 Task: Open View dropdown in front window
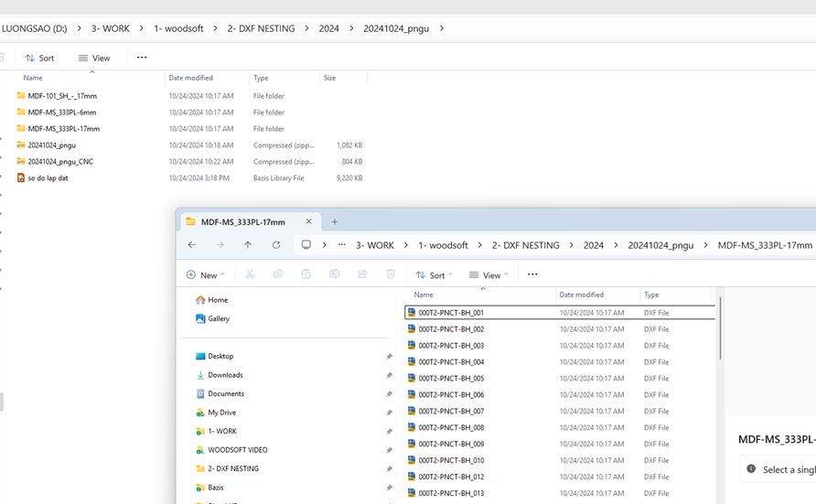tap(489, 274)
